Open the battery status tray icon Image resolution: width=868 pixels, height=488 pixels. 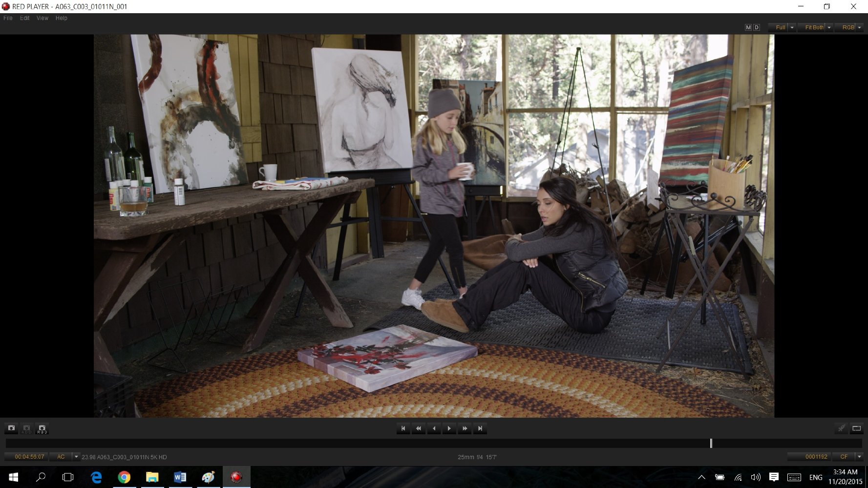pyautogui.click(x=720, y=477)
